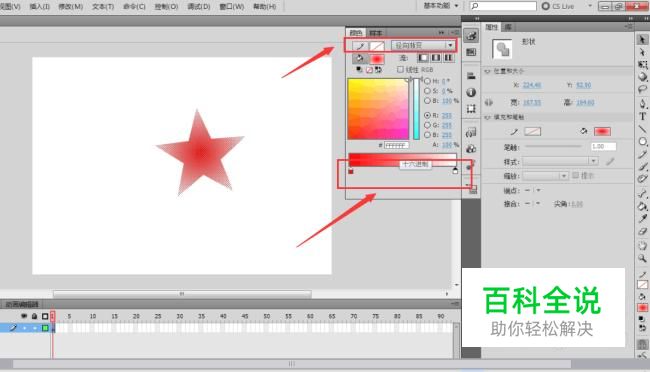Select the Pencil tool
This screenshot has height=372, width=650.
[642, 154]
